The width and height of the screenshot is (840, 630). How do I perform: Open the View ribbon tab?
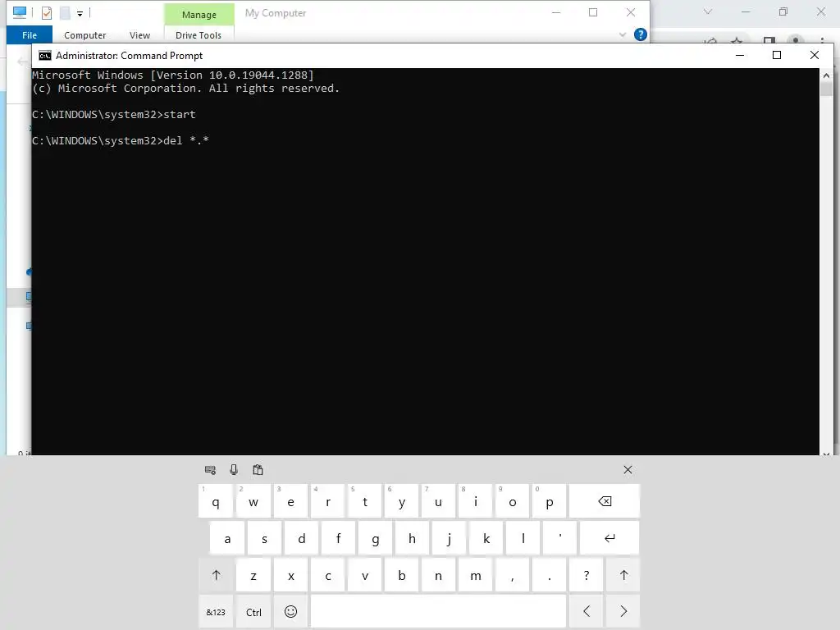[139, 34]
